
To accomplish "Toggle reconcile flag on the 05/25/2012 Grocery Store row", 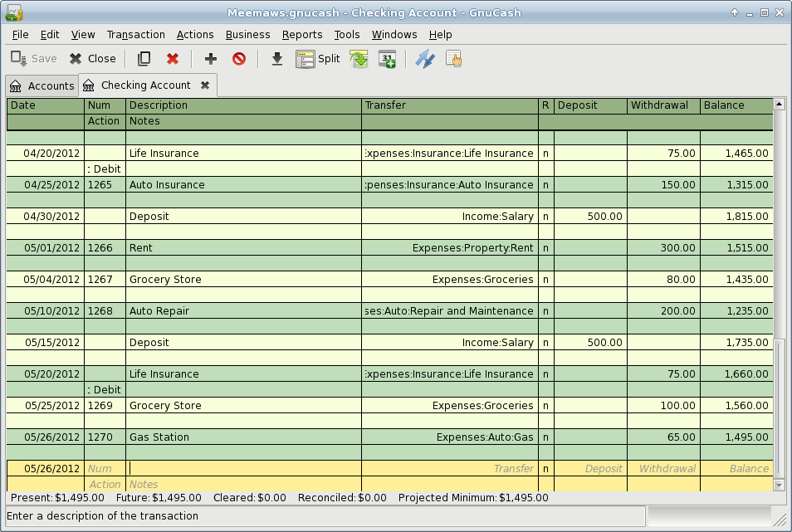I will (x=545, y=405).
